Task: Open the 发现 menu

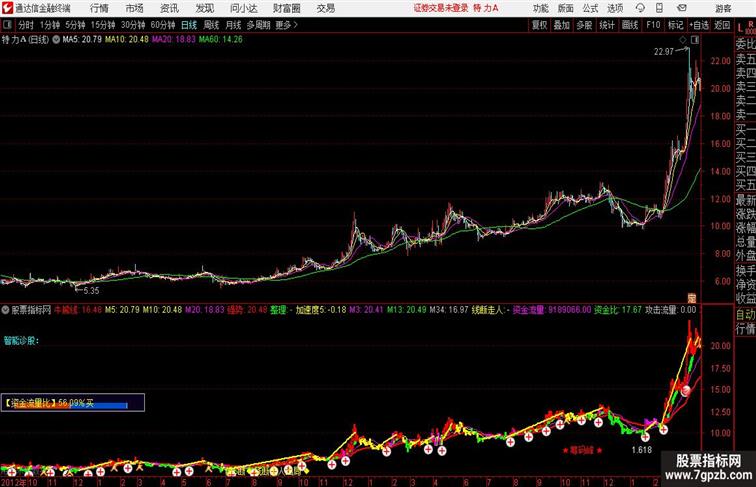Action: point(204,8)
